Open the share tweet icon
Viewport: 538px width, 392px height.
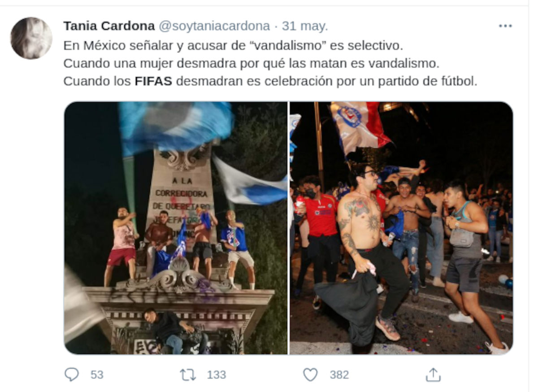point(433,375)
